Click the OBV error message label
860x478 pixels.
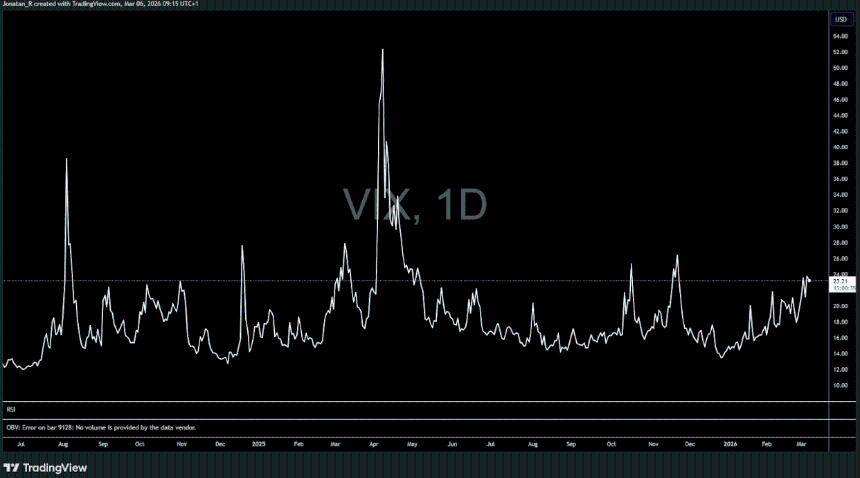click(100, 427)
